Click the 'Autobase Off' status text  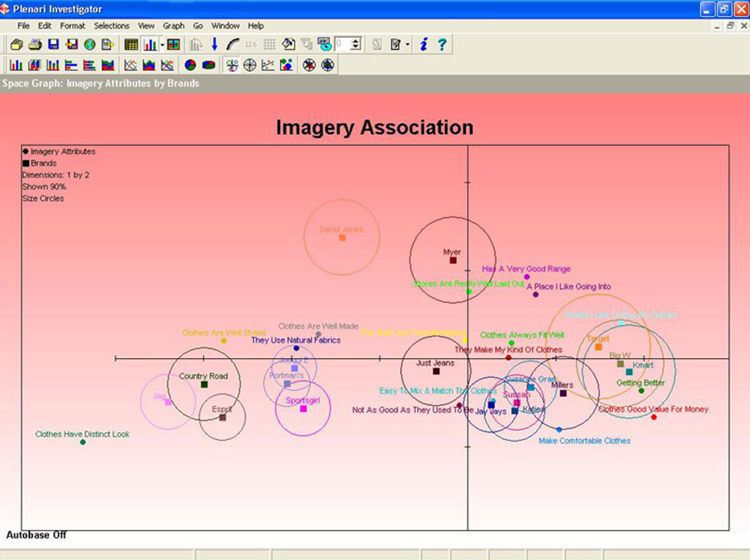coord(36,535)
